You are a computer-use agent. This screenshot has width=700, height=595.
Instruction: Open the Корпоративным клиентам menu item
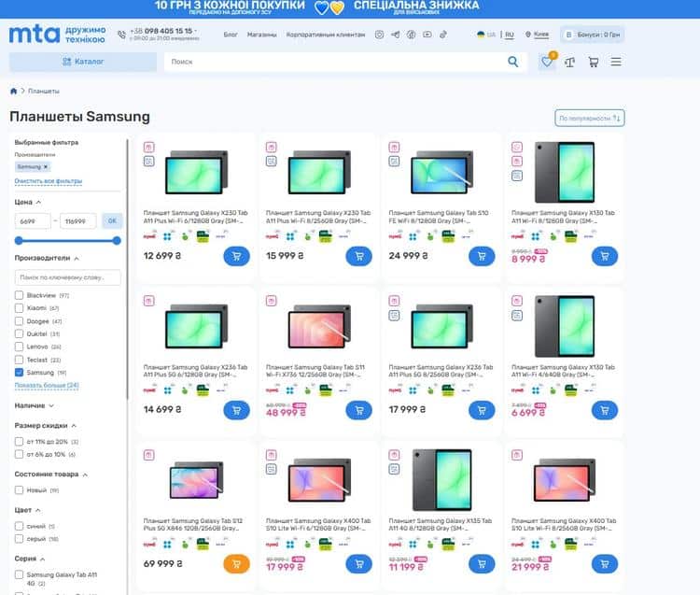326,35
